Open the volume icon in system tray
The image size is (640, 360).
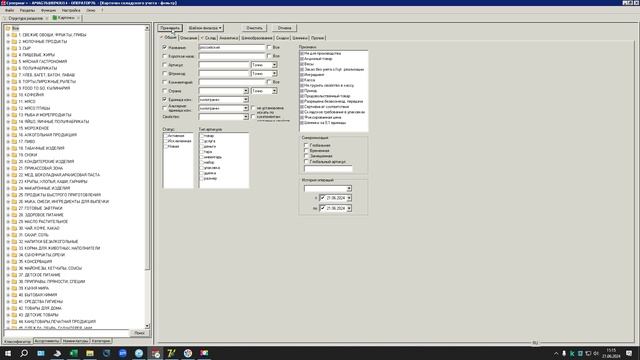coord(596,353)
